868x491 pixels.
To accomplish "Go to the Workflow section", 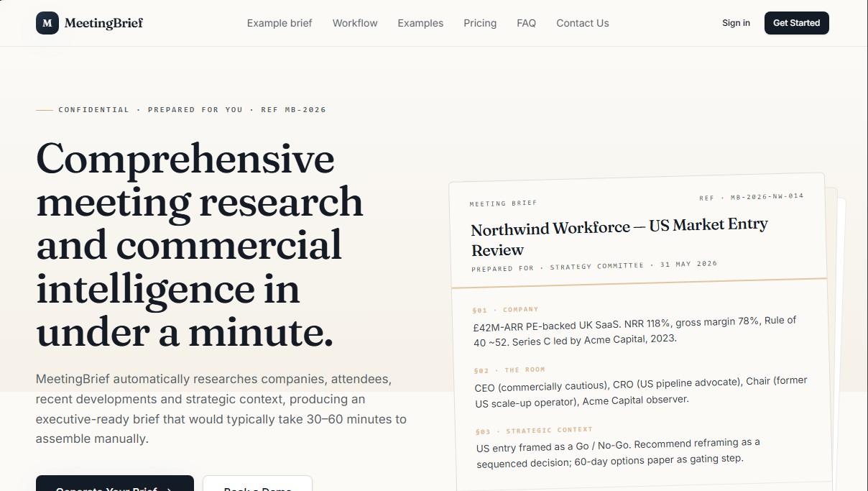I will pyautogui.click(x=355, y=23).
